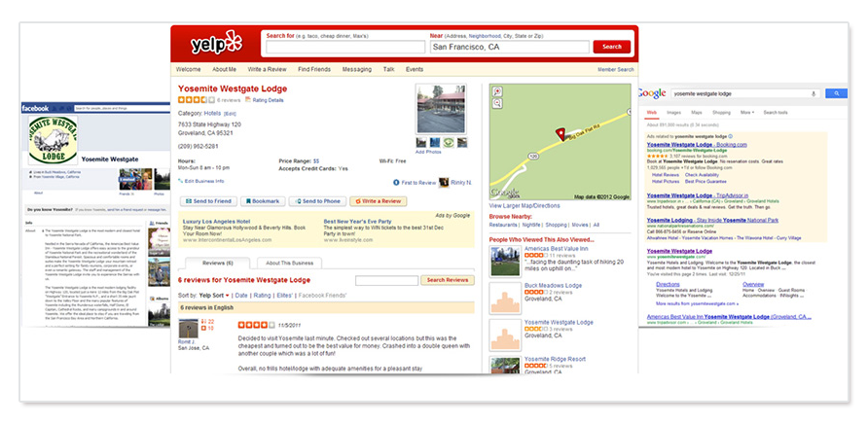Click the Member Search link
868x423 pixels.
point(616,70)
